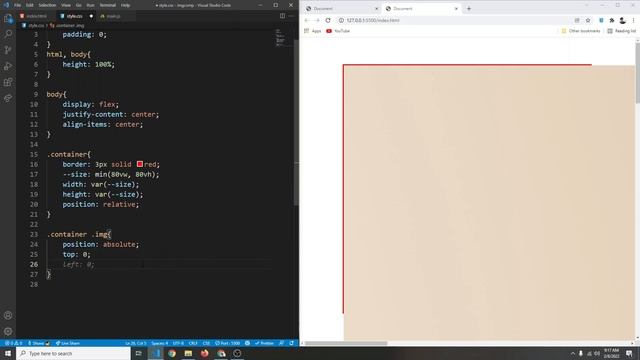Image resolution: width=640 pixels, height=360 pixels.
Task: Open the Selection menu in VS Code
Action: tap(47, 5)
